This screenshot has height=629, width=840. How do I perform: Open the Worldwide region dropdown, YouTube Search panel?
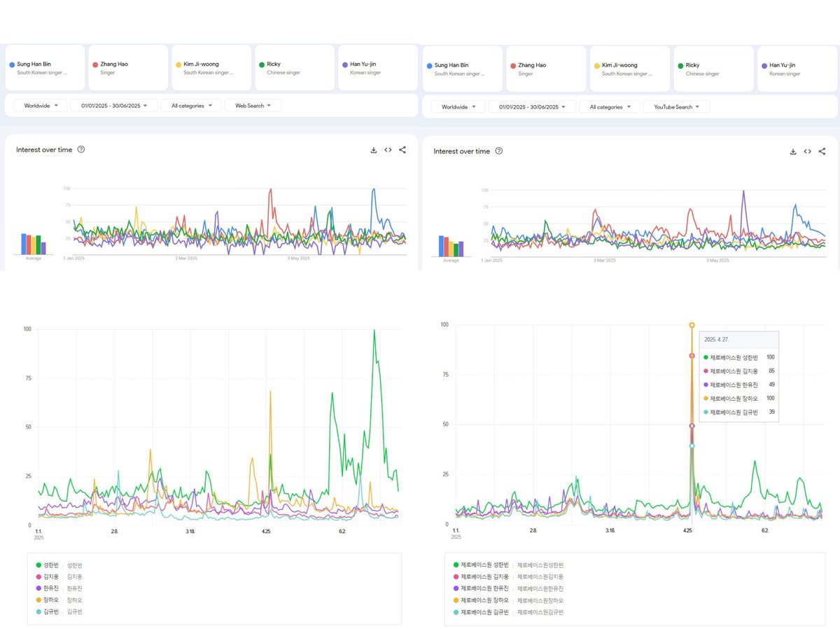coord(458,107)
